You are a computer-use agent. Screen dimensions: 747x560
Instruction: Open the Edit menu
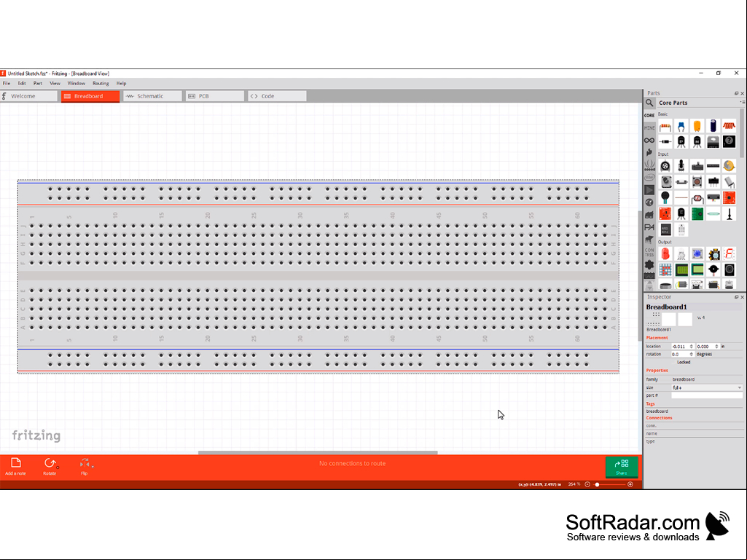click(x=22, y=83)
